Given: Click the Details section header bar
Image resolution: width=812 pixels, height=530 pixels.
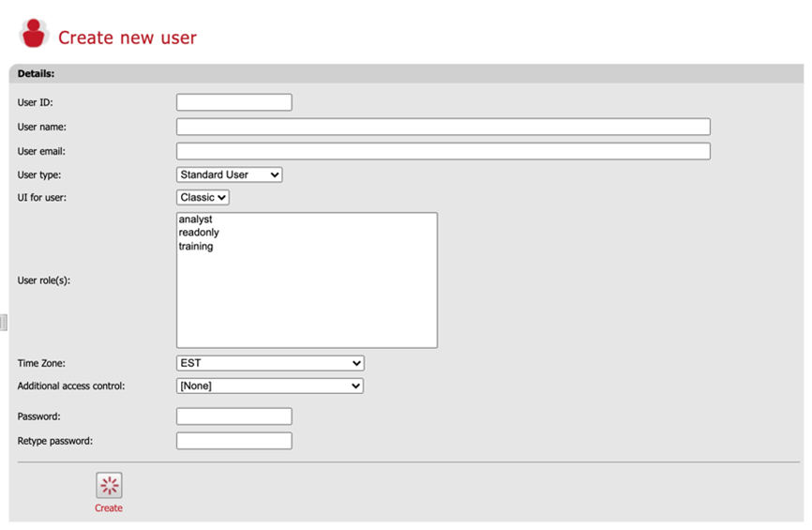Looking at the screenshot, I should [x=405, y=73].
